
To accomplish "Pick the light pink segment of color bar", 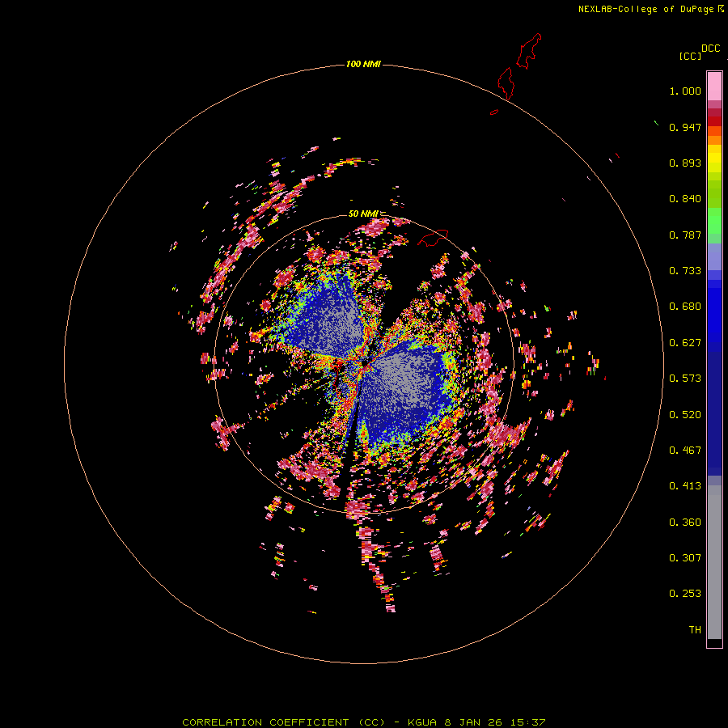I will pyautogui.click(x=714, y=87).
